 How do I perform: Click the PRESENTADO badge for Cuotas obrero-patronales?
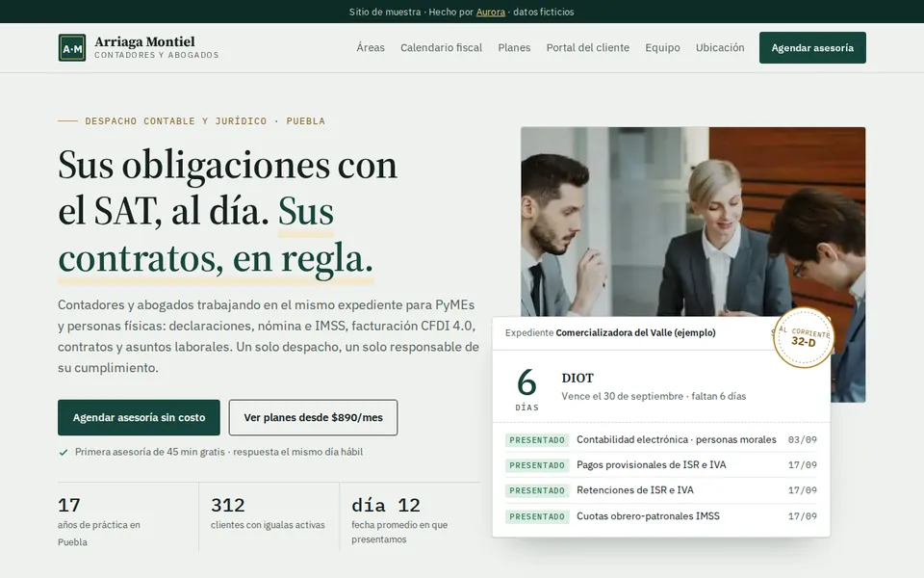coord(537,516)
